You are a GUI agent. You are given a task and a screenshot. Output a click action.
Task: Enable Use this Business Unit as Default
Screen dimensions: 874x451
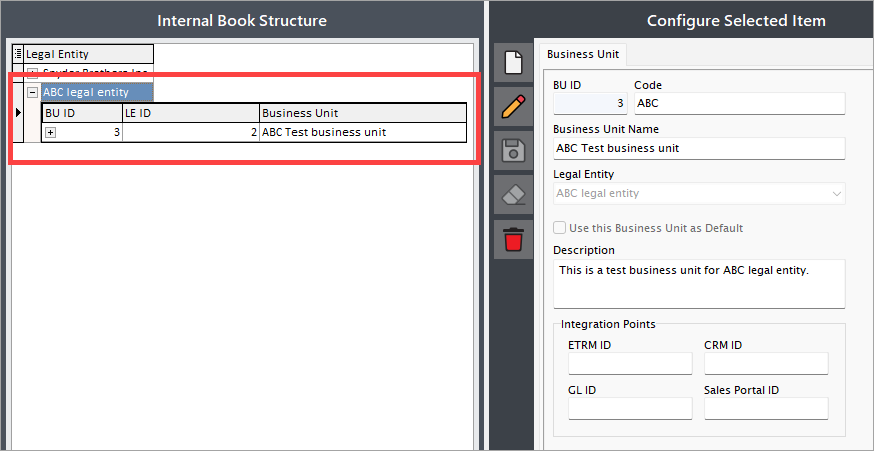559,228
